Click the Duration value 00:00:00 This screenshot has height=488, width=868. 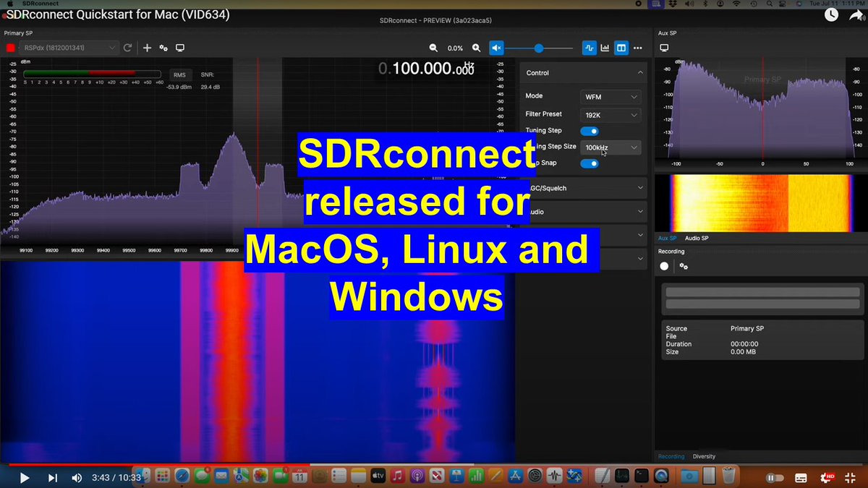744,344
